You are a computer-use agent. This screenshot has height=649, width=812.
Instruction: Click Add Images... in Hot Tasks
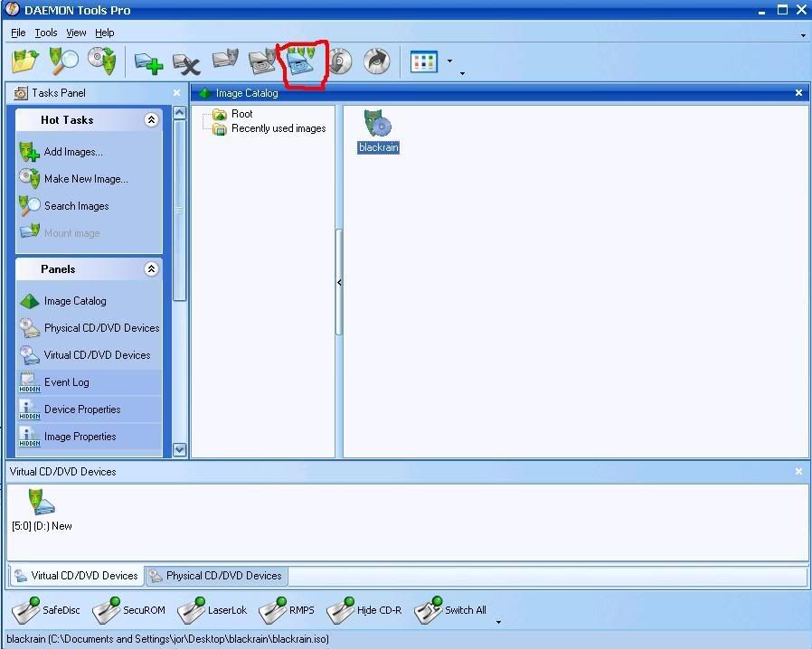pos(61,152)
